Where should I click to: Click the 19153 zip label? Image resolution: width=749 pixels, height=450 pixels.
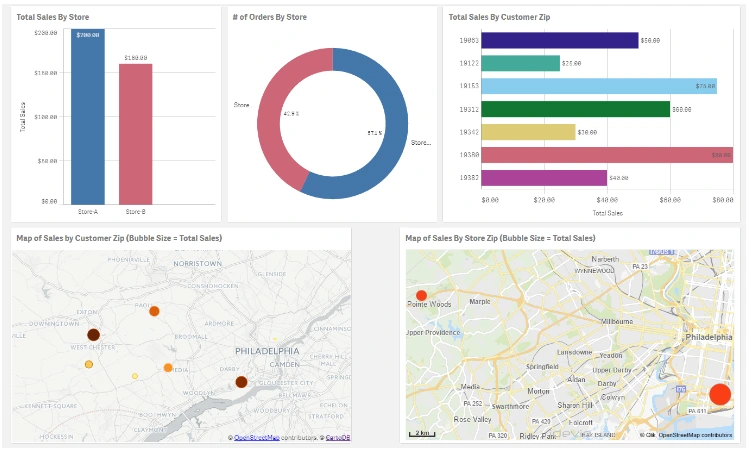pos(469,86)
